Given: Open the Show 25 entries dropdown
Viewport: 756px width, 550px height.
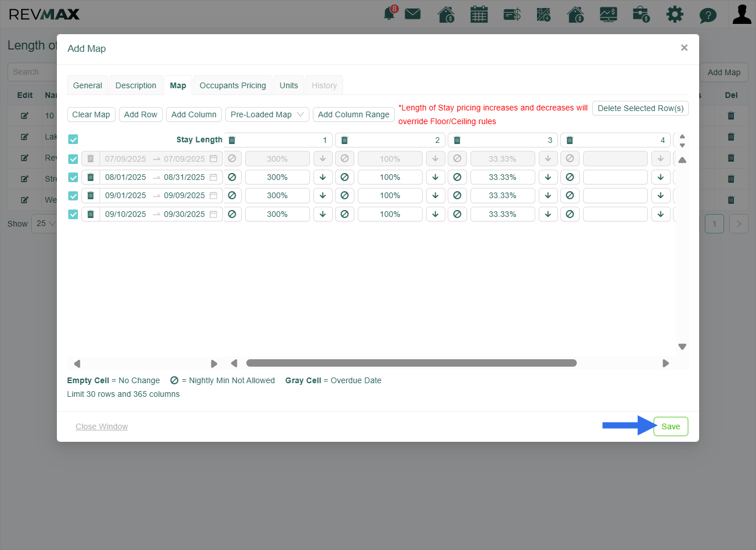Looking at the screenshot, I should pos(46,223).
